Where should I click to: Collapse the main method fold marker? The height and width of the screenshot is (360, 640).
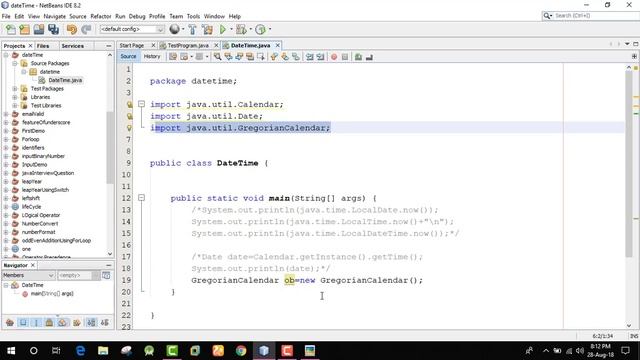(x=141, y=198)
